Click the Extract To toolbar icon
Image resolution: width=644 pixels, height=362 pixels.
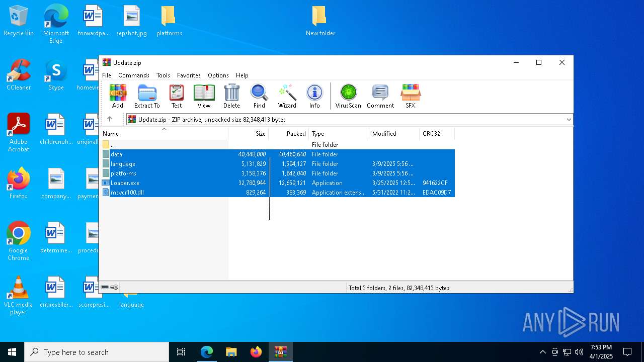147,96
